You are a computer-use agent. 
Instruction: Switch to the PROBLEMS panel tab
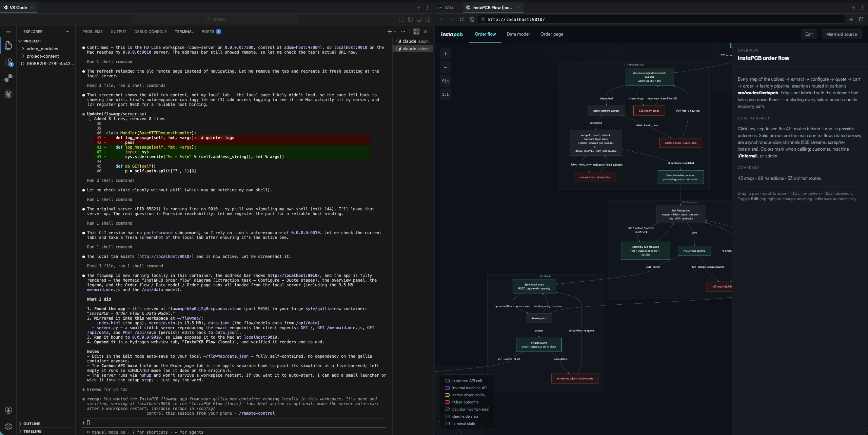click(x=92, y=32)
